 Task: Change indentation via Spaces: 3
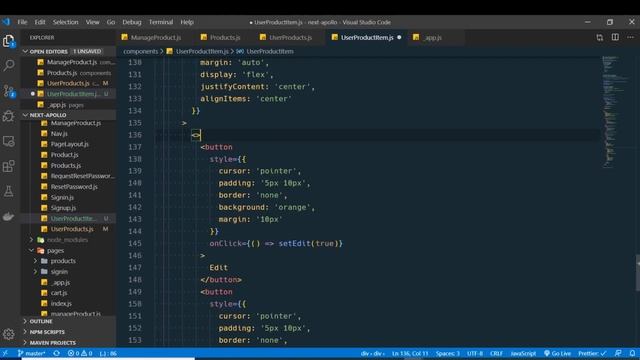tap(447, 353)
